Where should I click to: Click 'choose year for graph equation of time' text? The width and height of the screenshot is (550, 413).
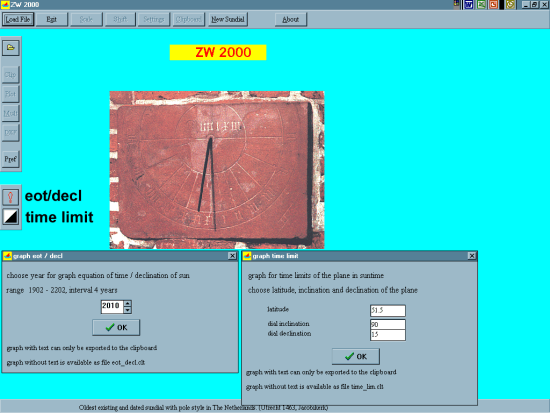[98, 275]
